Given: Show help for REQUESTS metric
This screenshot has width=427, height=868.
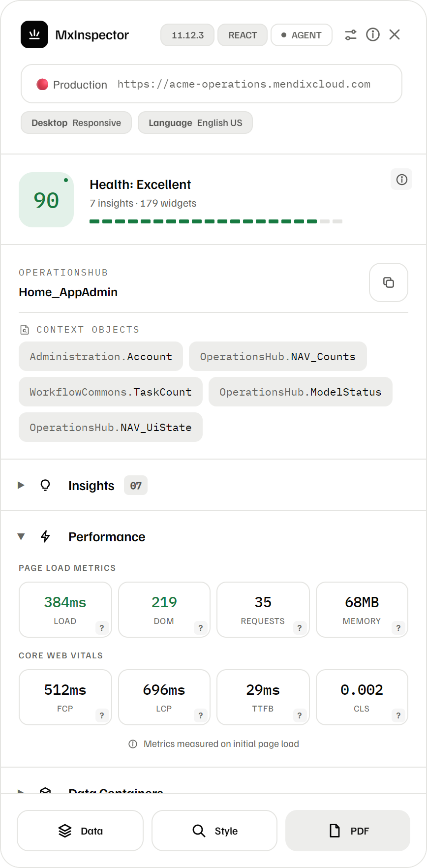Looking at the screenshot, I should click(300, 628).
